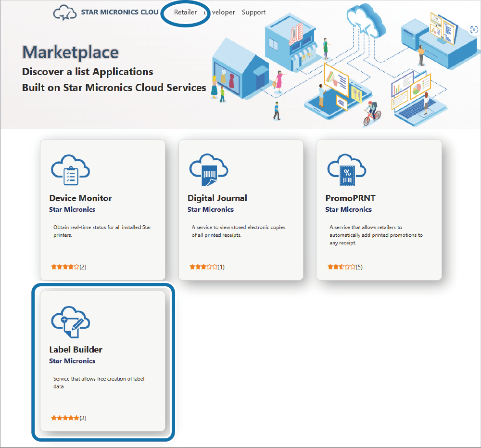
Task: Open the Support menu item
Action: pyautogui.click(x=253, y=13)
